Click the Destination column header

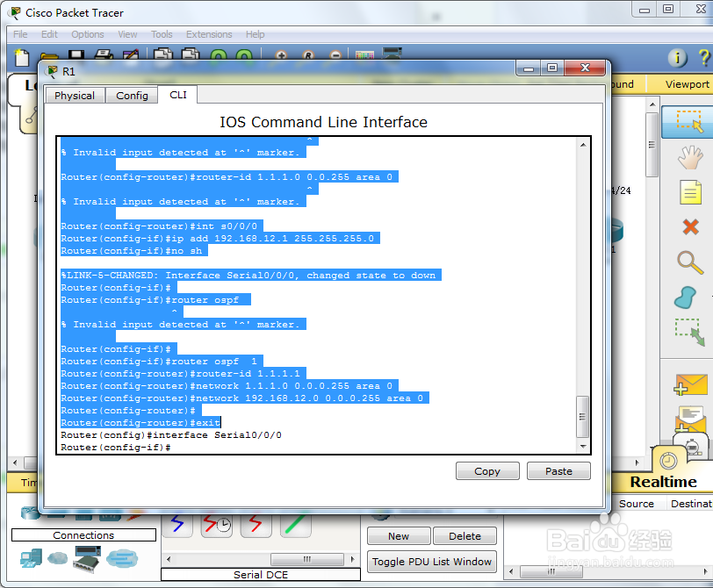point(691,504)
